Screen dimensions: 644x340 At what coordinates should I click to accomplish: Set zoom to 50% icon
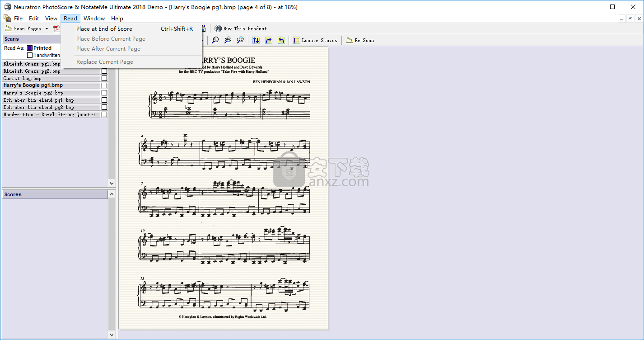click(228, 40)
